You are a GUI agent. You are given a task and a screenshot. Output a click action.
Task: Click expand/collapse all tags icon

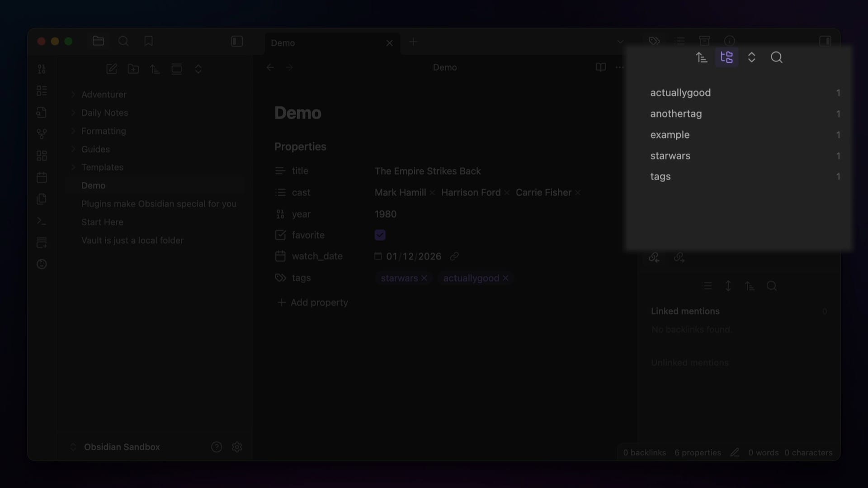[x=751, y=57]
